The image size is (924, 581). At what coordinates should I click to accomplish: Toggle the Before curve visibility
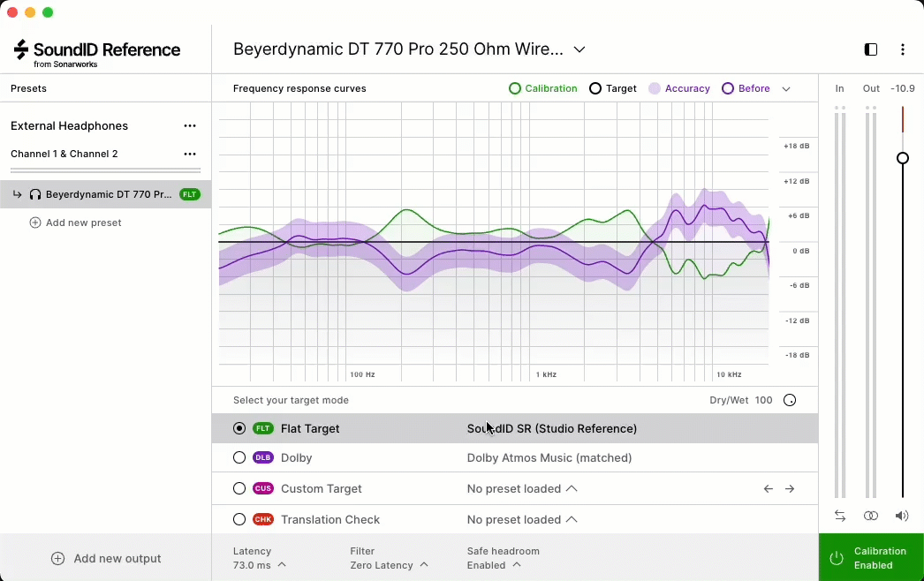[746, 88]
